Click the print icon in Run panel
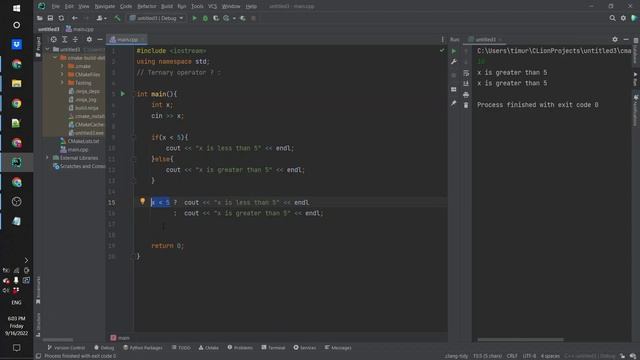This screenshot has width=640, height=360. click(466, 95)
